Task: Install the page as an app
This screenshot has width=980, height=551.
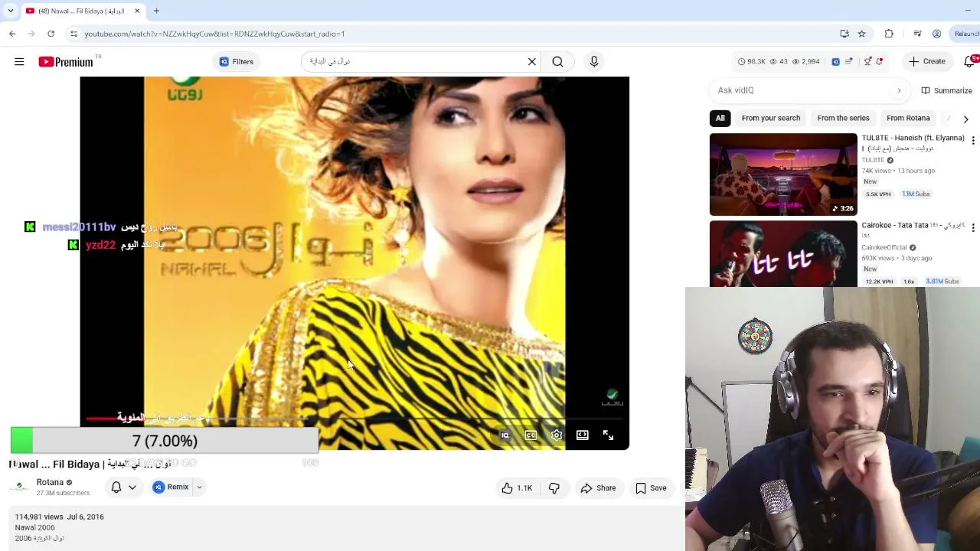Action: (844, 34)
